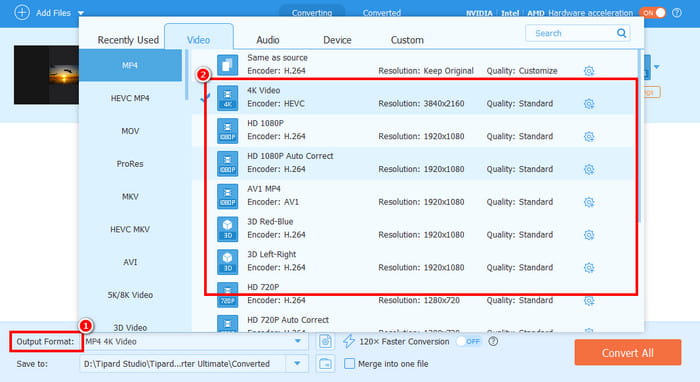Screen dimensions: 700x382
Task: Expand dropdown arrow behind popup at right
Action: point(656,67)
